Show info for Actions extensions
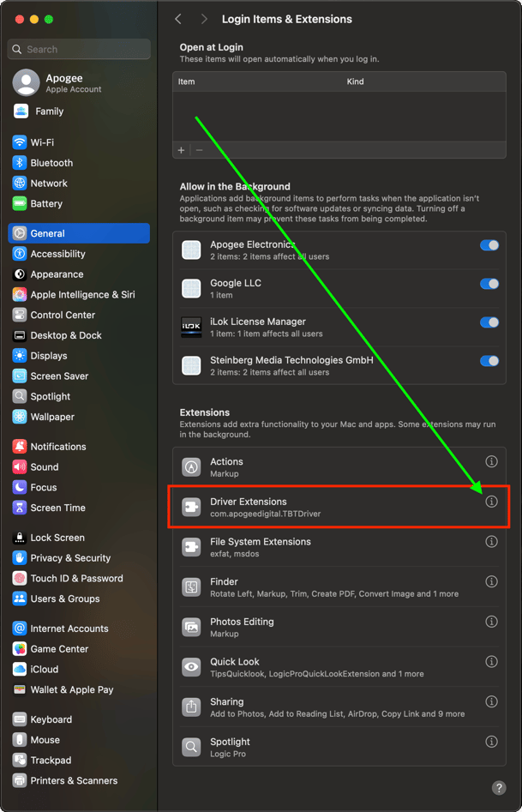 [x=491, y=461]
